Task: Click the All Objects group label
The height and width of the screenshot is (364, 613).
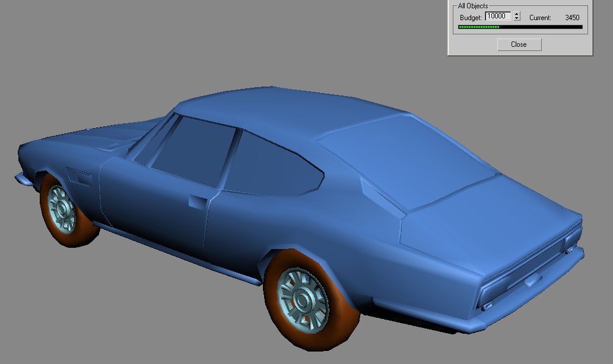Action: coord(473,6)
